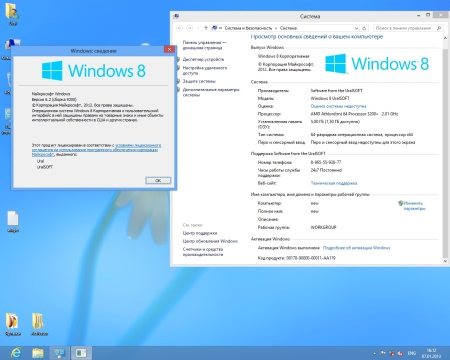Select second bottom desktop folder icon
450x360 pixels.
coord(39,325)
